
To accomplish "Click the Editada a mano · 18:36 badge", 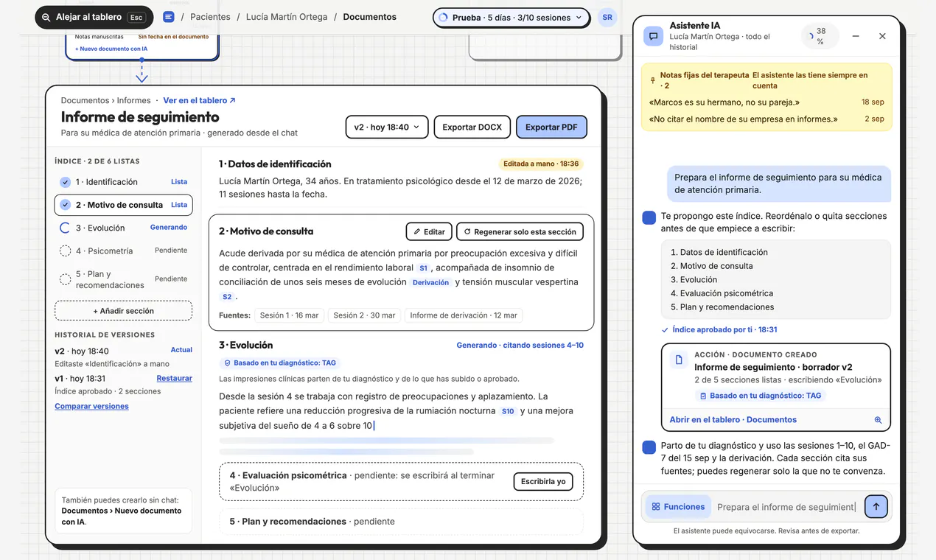I will coord(541,164).
